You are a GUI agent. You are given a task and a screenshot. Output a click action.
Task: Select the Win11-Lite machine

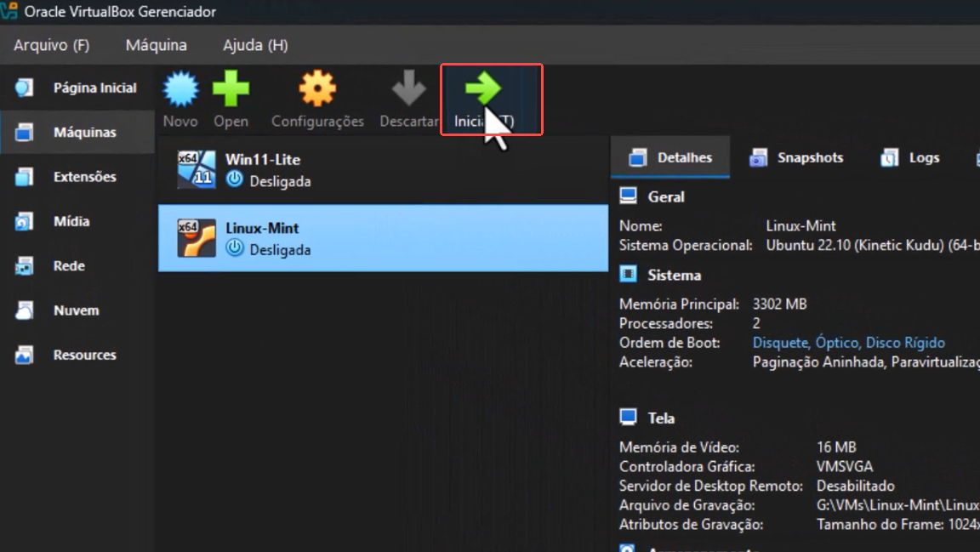pyautogui.click(x=383, y=170)
